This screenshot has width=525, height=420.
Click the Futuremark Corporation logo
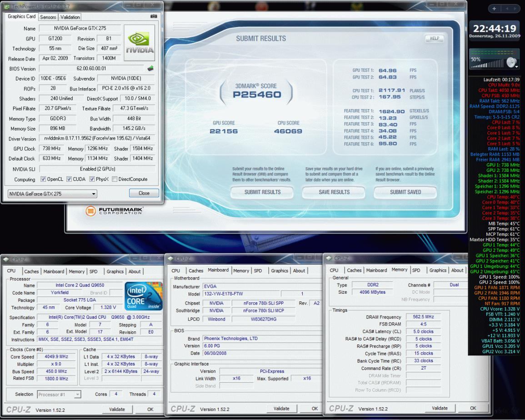tap(115, 210)
